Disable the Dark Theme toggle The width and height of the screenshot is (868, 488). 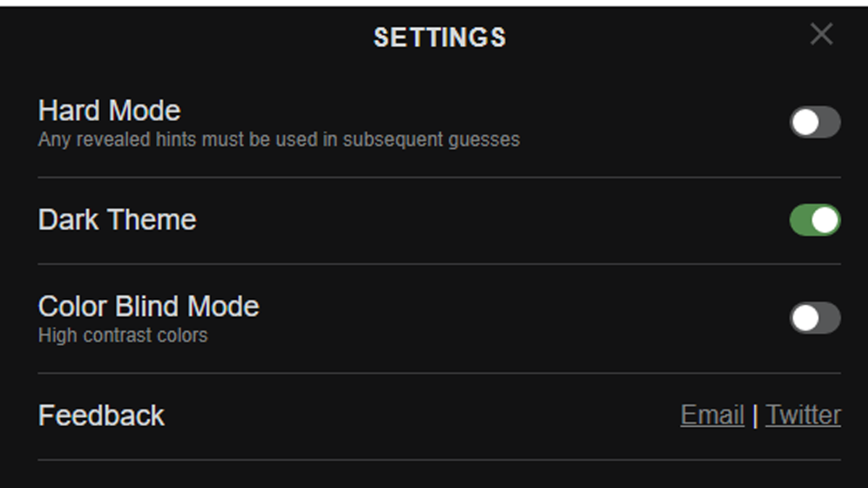[815, 219]
